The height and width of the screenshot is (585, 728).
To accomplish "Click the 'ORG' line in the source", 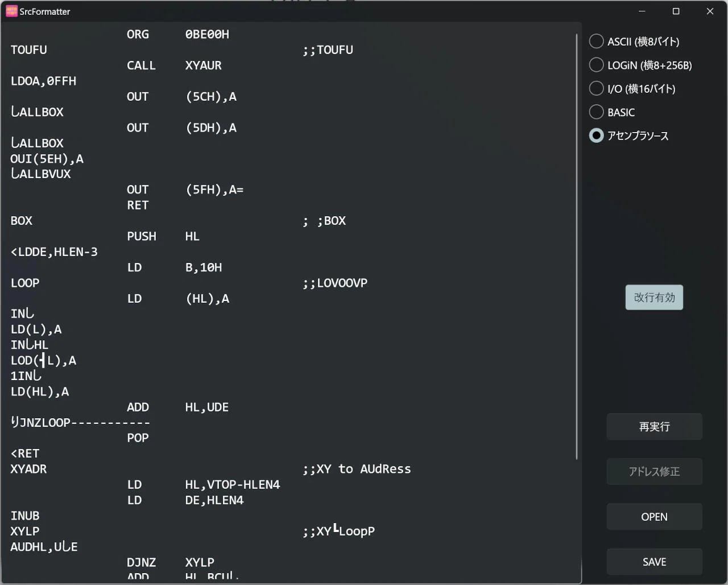I will point(178,34).
